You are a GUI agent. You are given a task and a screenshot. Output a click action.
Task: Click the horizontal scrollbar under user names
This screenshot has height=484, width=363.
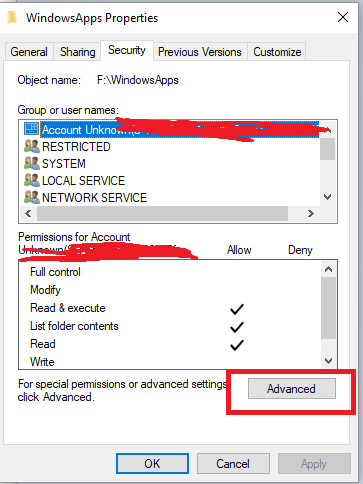coord(162,213)
